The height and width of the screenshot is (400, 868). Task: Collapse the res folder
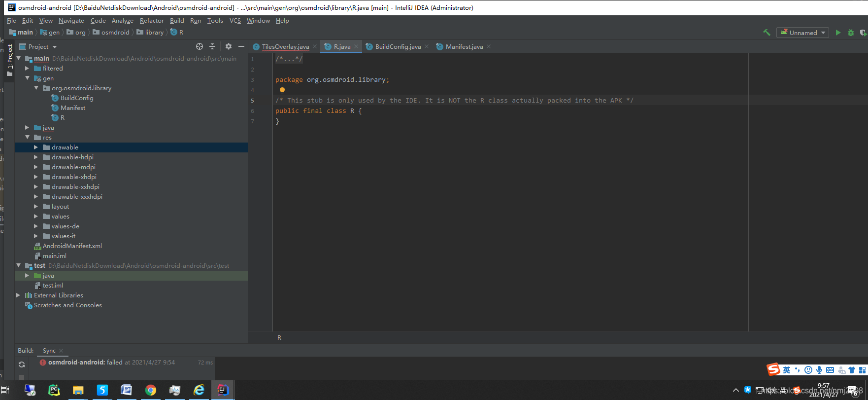tap(27, 138)
